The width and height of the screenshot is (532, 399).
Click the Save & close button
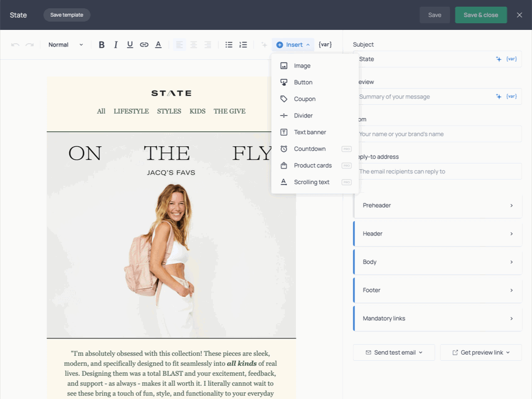point(480,15)
